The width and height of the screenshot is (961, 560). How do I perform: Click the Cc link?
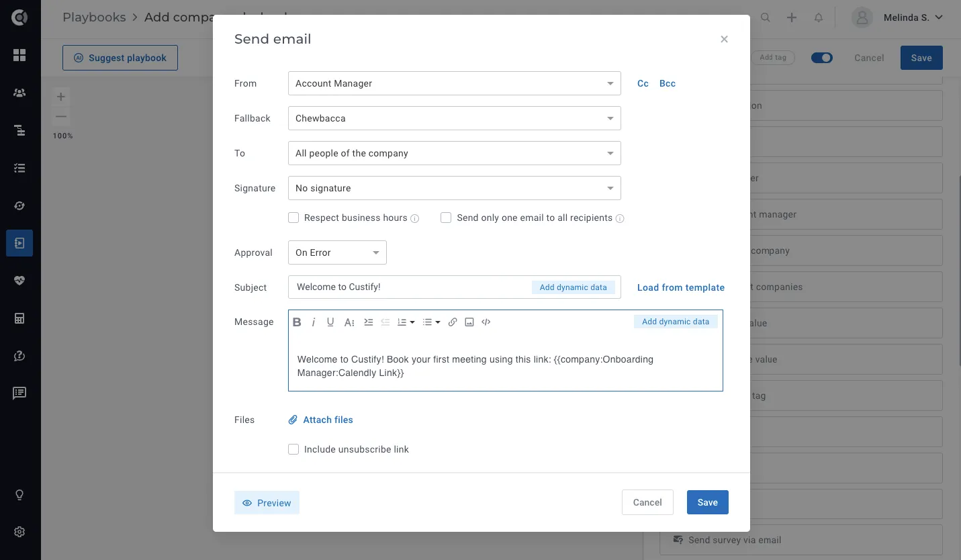[643, 83]
